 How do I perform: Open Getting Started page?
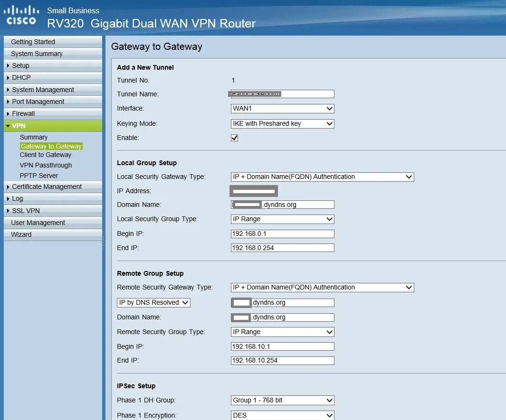(53, 42)
